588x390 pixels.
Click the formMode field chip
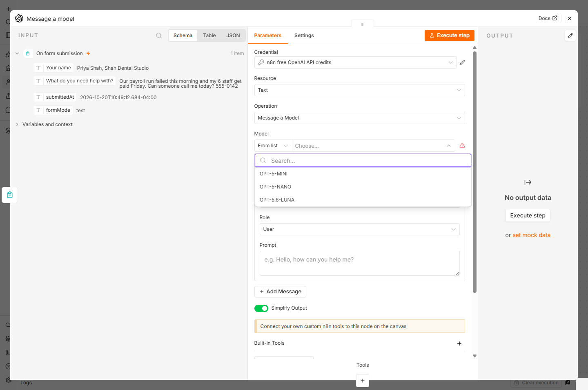click(x=53, y=110)
